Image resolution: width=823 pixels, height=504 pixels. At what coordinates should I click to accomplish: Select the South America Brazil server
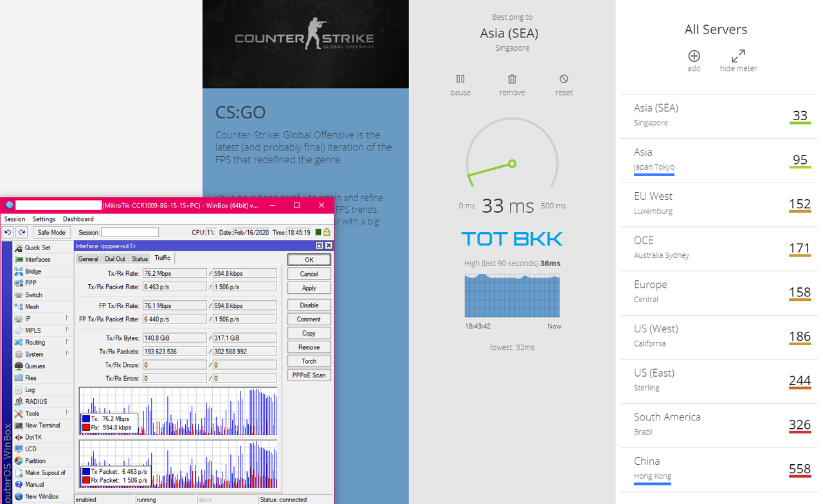pos(719,426)
